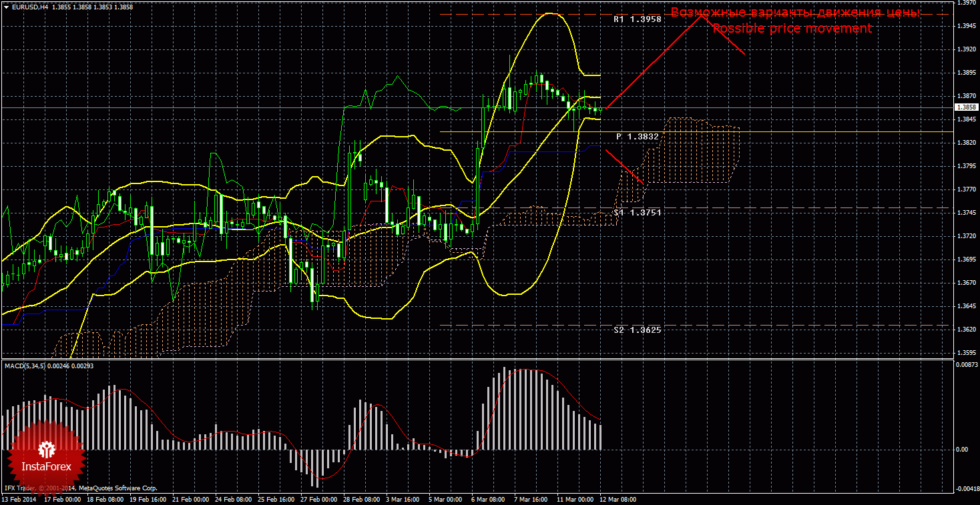Screen dimensions: 980x505
Task: Click the InstaForex logo badge
Action: pyautogui.click(x=46, y=459)
